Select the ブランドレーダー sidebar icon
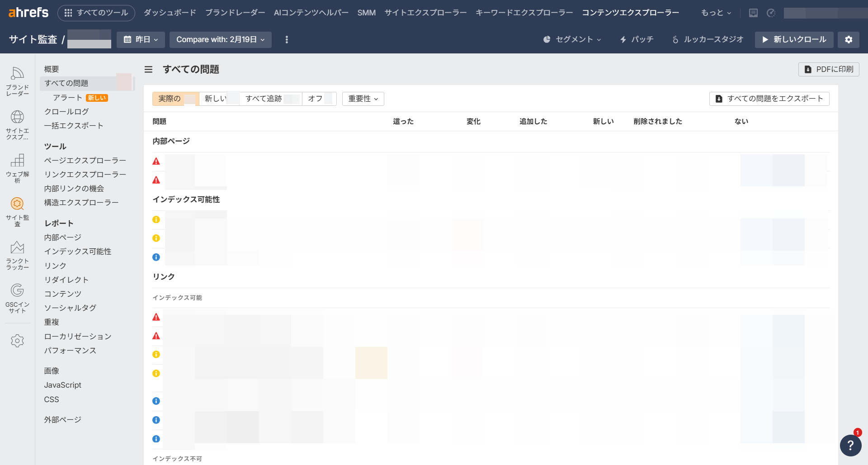 click(17, 78)
